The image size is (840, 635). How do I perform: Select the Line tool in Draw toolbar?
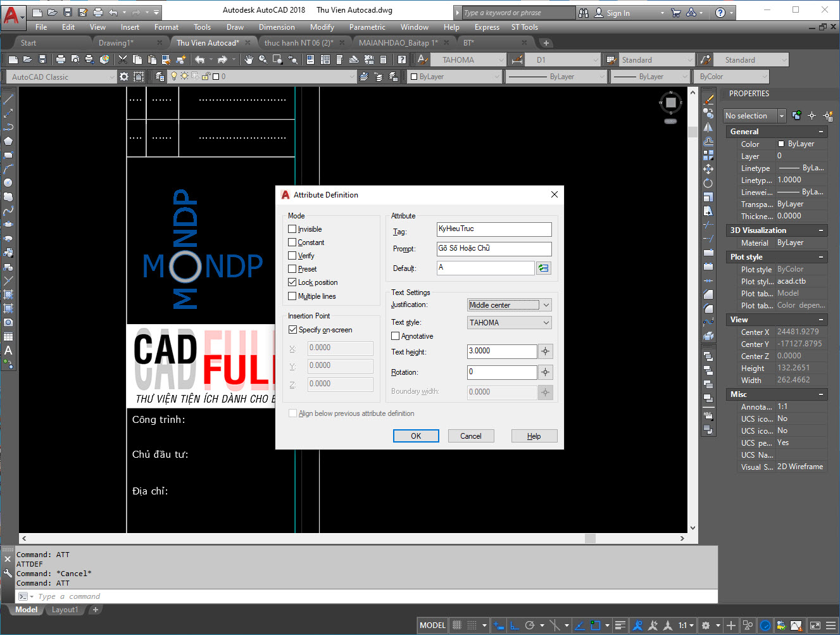click(x=8, y=99)
